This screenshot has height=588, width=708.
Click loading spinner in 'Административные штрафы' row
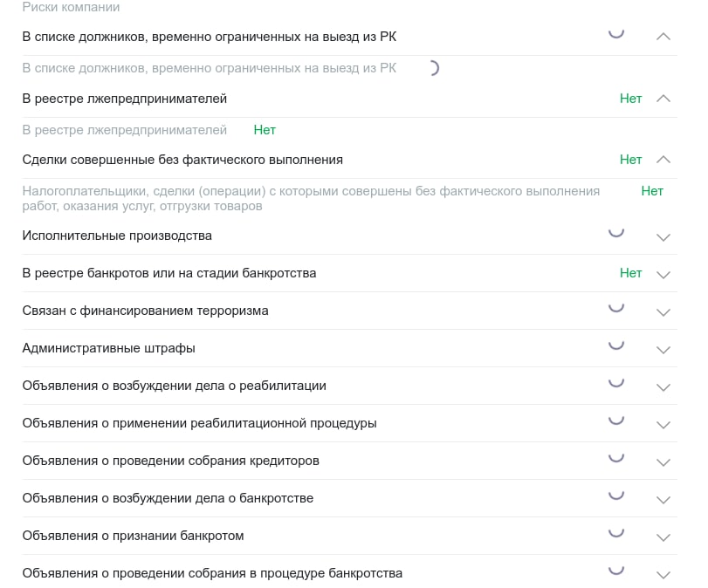click(x=616, y=345)
